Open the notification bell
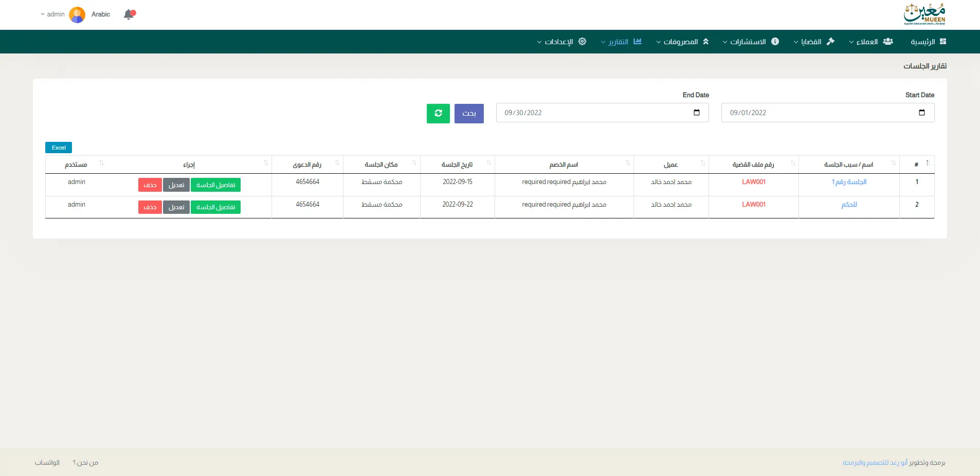 point(129,14)
